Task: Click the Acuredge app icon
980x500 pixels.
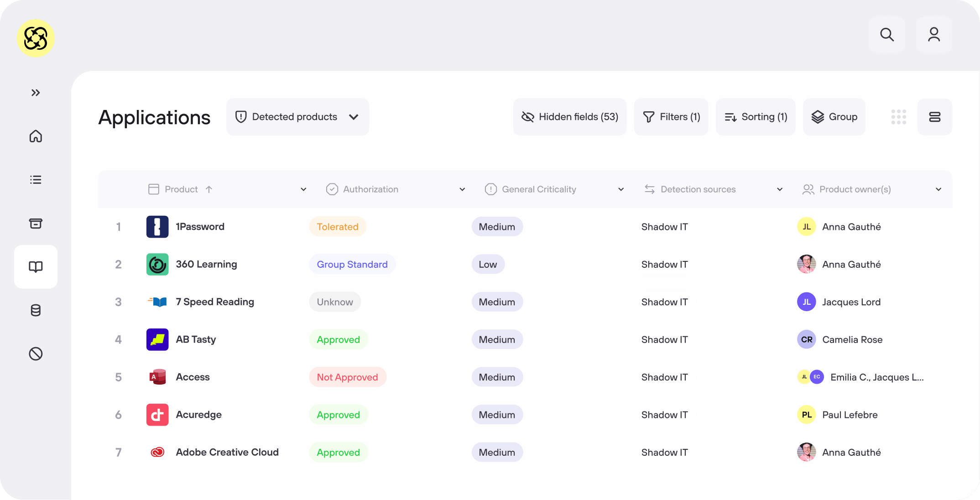Action: (x=157, y=415)
